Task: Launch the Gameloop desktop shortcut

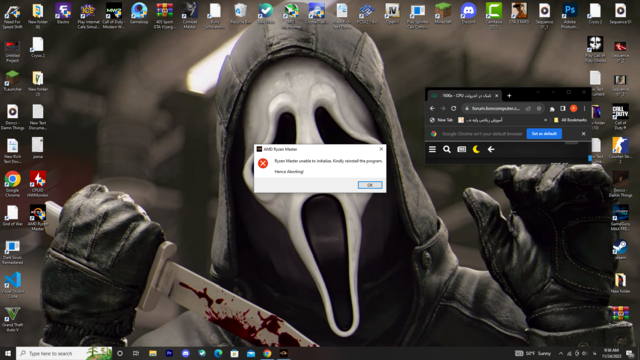Action: [x=139, y=13]
